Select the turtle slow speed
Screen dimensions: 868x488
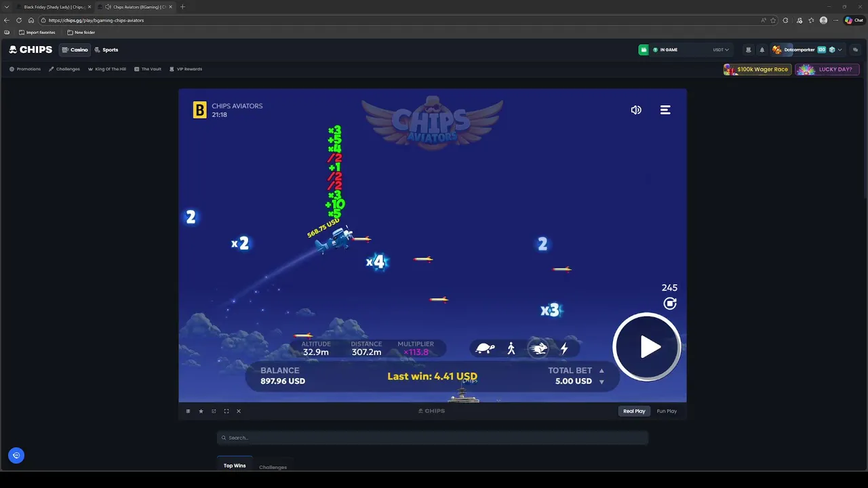(x=485, y=348)
